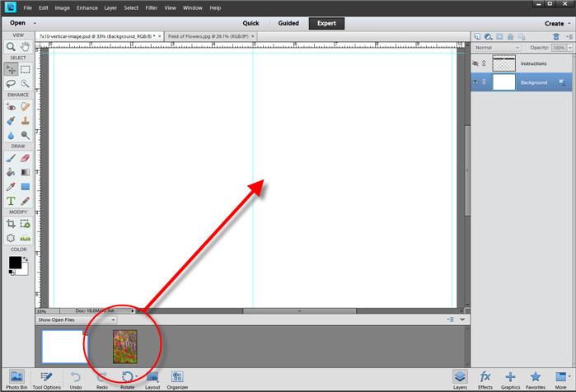Select the Eraser tool

click(25, 158)
